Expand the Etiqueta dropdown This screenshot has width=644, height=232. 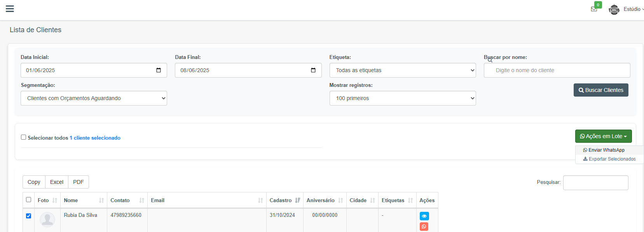click(402, 70)
